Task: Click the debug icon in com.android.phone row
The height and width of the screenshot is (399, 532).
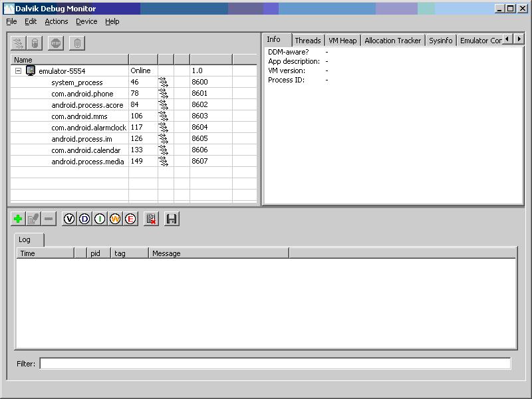Action: (x=163, y=93)
